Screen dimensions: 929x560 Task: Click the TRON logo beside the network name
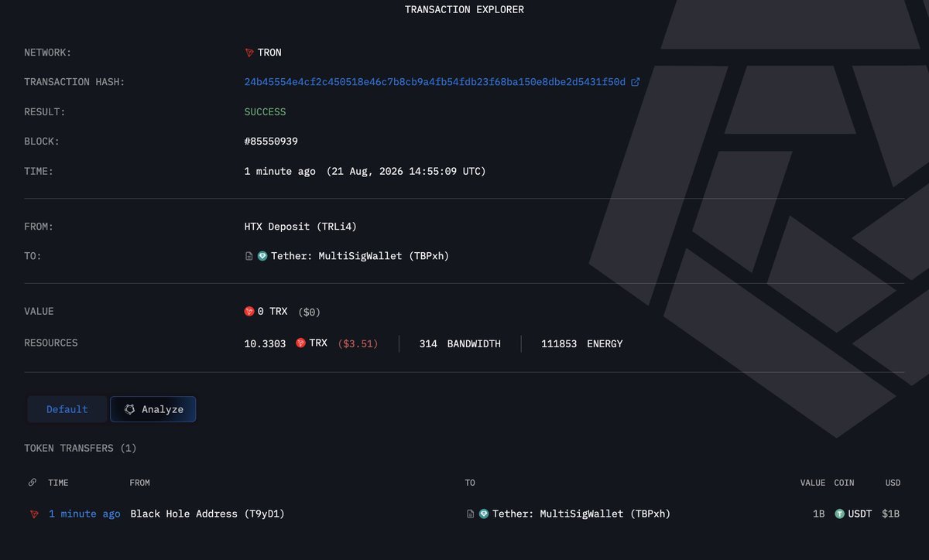[x=249, y=53]
